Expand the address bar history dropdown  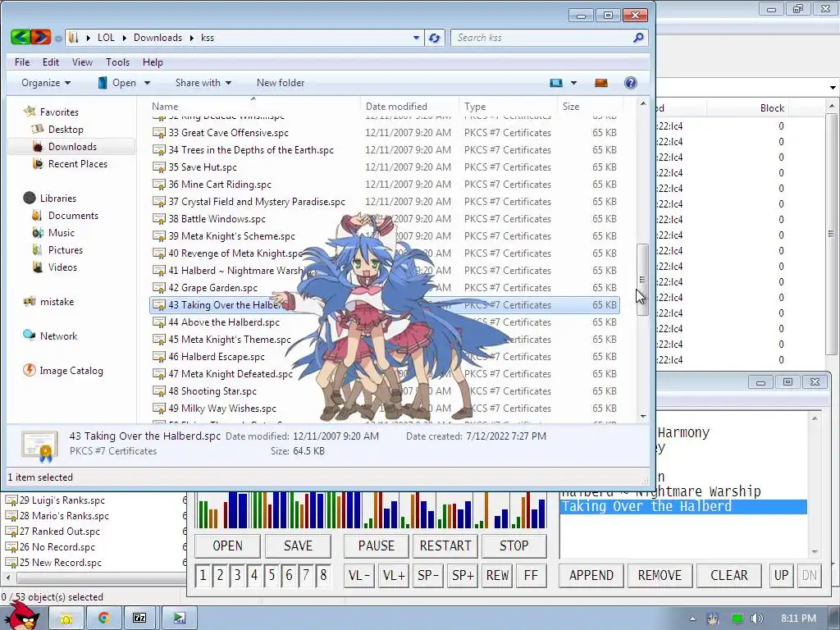416,38
